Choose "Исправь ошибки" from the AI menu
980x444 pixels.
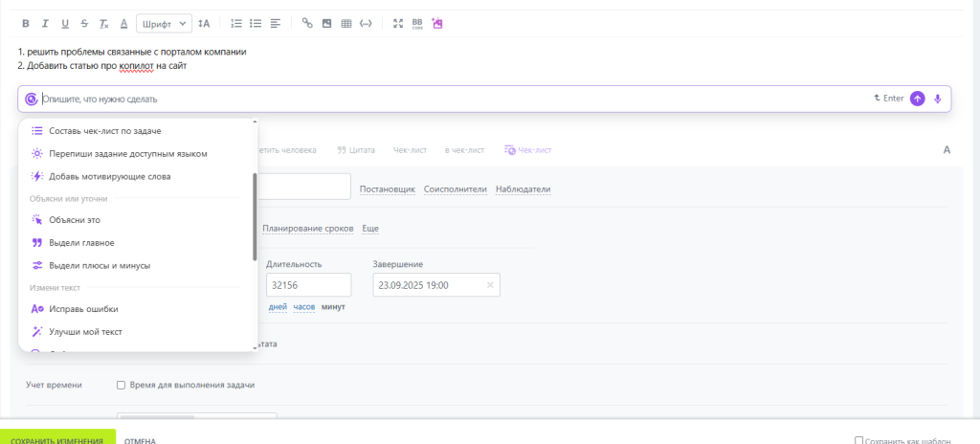click(83, 309)
